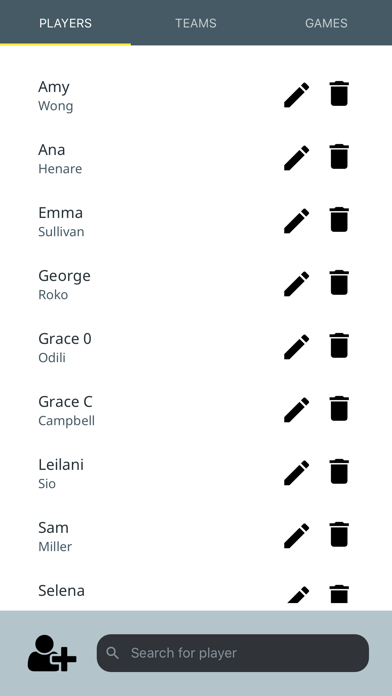
Task: Delete Sam Miller with trash icon
Action: 339,535
